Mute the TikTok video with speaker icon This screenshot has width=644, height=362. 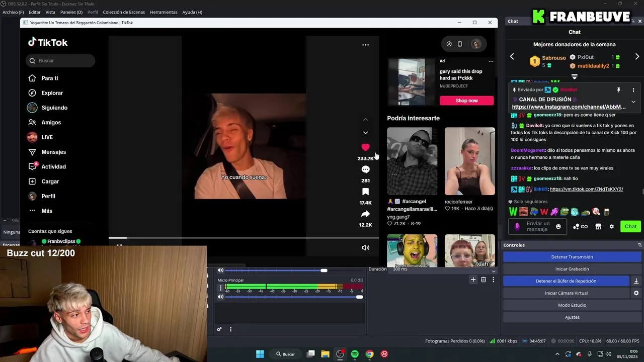tap(365, 247)
